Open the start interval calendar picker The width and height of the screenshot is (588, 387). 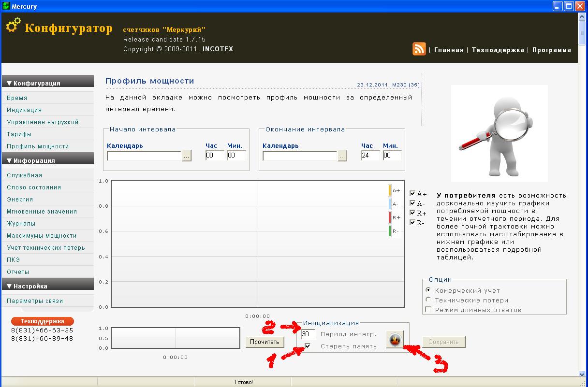[187, 156]
